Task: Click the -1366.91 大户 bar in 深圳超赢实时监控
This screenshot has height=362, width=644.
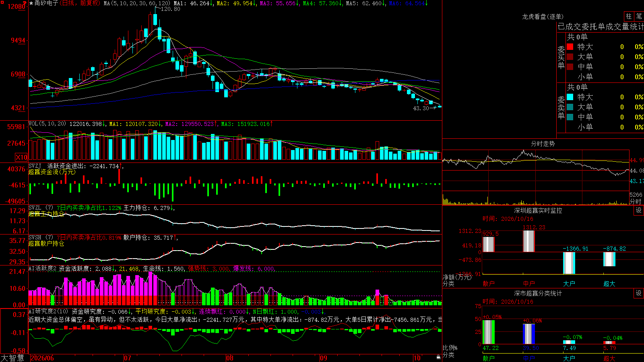Action: click(x=569, y=263)
